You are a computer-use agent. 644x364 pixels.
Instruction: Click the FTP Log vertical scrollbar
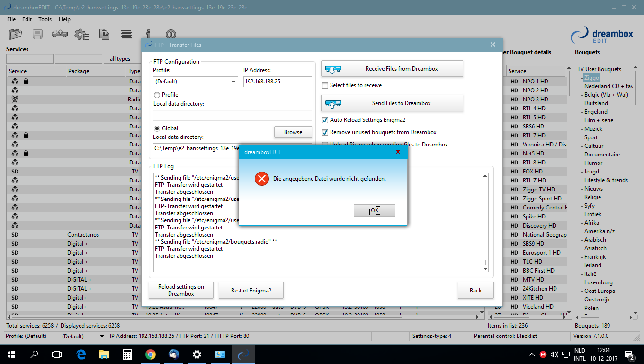[x=485, y=223]
